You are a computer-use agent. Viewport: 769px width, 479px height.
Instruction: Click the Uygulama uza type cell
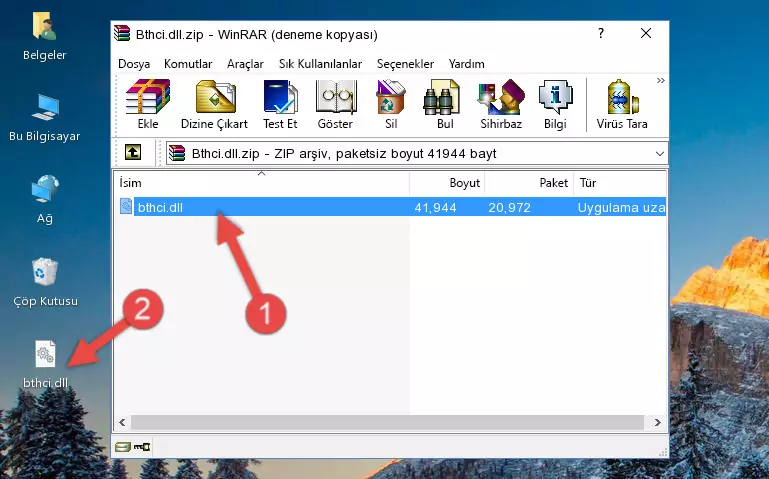[621, 207]
